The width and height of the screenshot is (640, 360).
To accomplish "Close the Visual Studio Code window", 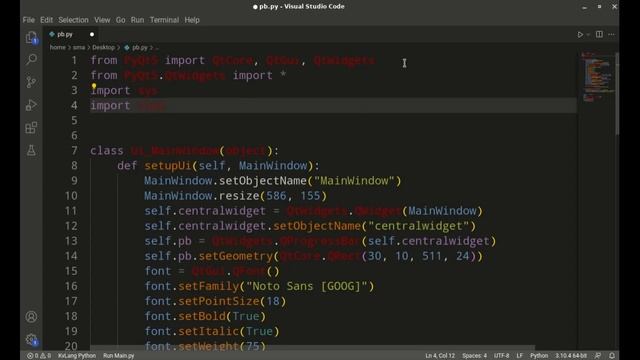I will tap(614, 7).
